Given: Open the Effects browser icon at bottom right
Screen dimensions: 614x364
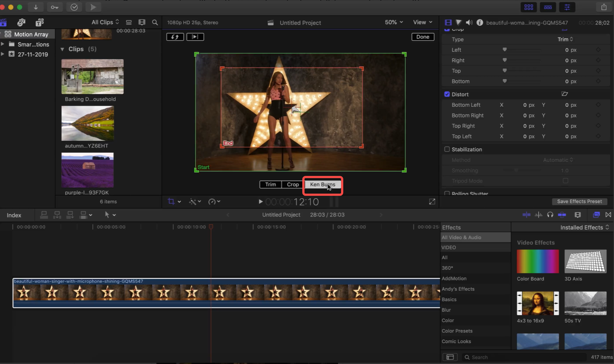Looking at the screenshot, I should click(x=597, y=215).
